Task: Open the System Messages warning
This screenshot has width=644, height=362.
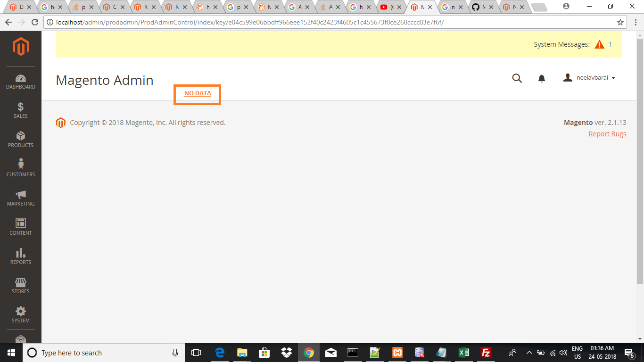Action: click(x=599, y=44)
